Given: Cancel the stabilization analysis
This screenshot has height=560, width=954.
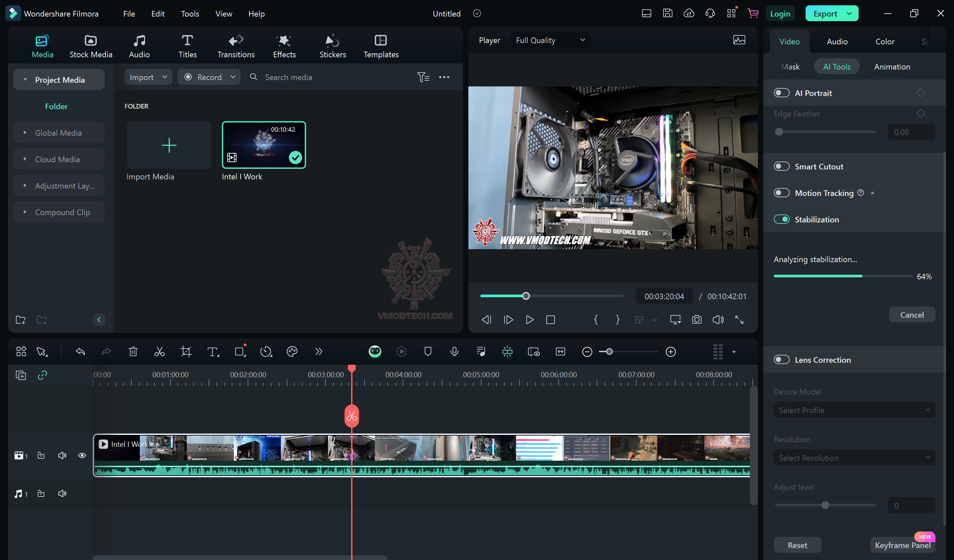Looking at the screenshot, I should click(x=912, y=315).
